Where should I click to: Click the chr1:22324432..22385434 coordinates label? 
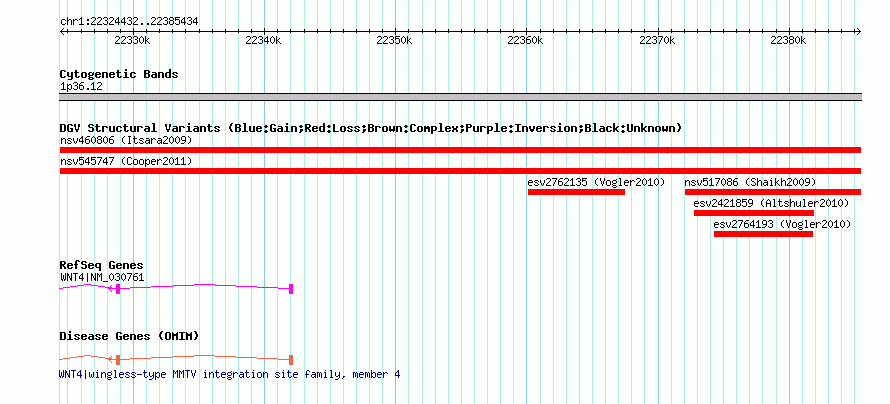point(129,22)
